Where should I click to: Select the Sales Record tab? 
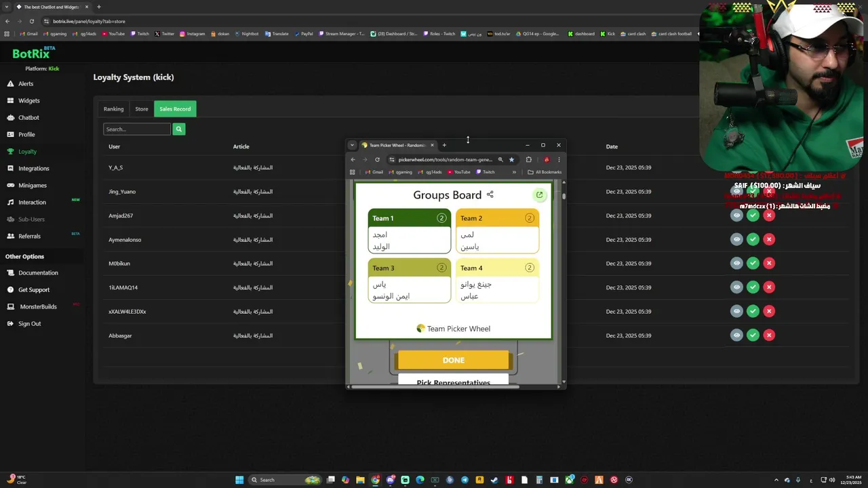click(175, 108)
